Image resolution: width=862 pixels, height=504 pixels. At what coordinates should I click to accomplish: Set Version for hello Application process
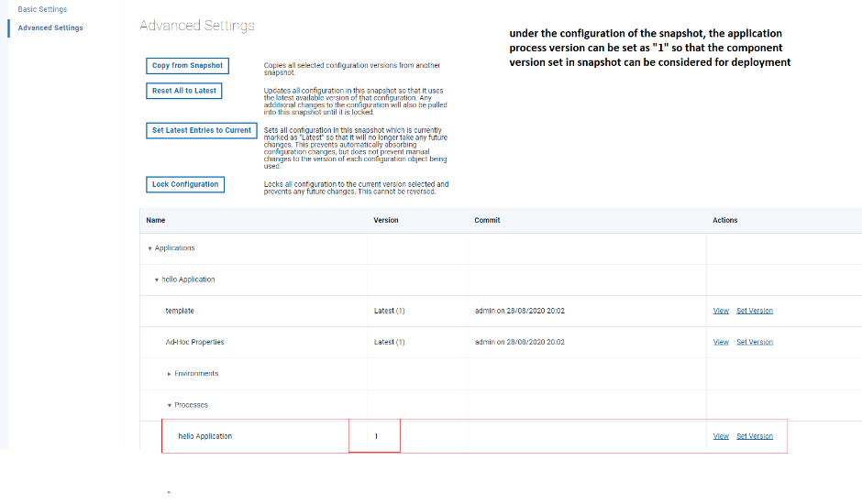(754, 436)
